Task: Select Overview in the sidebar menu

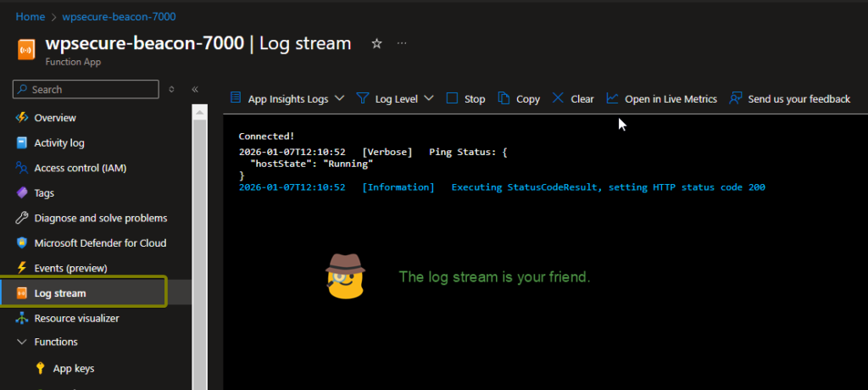Action: (55, 118)
